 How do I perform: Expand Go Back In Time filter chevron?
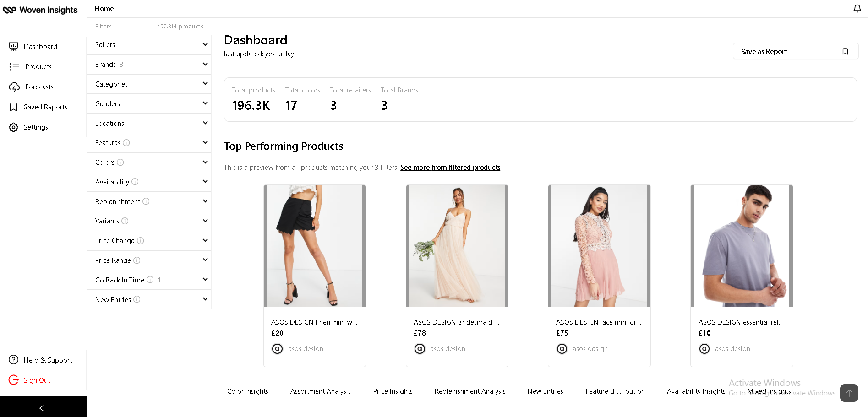pyautogui.click(x=205, y=280)
